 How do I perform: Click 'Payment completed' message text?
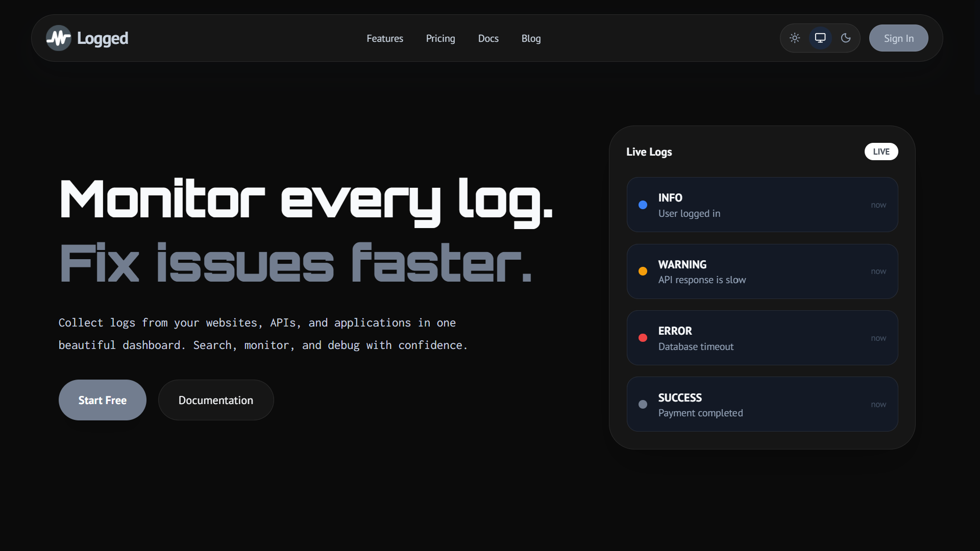tap(700, 413)
